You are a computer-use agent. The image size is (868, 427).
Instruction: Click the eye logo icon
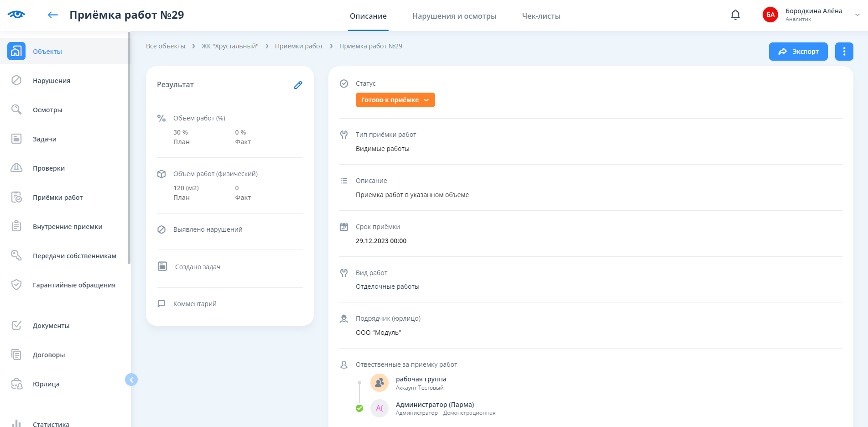tap(16, 15)
